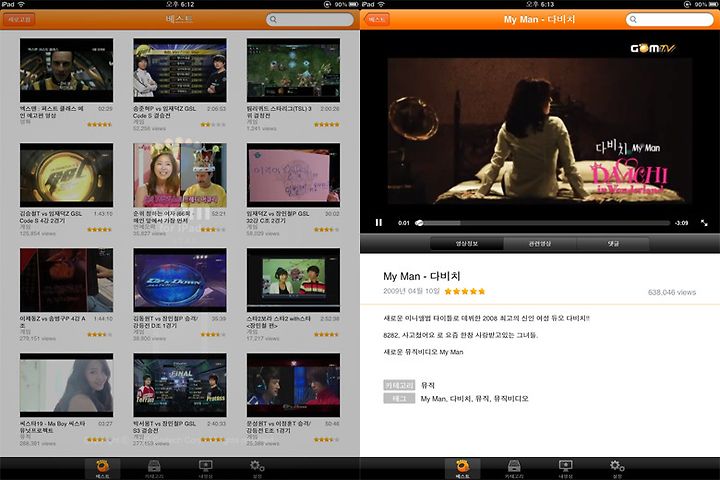This screenshot has height=480, width=720.
Task: Click the battery icon in the left status bar
Action: click(353, 4)
